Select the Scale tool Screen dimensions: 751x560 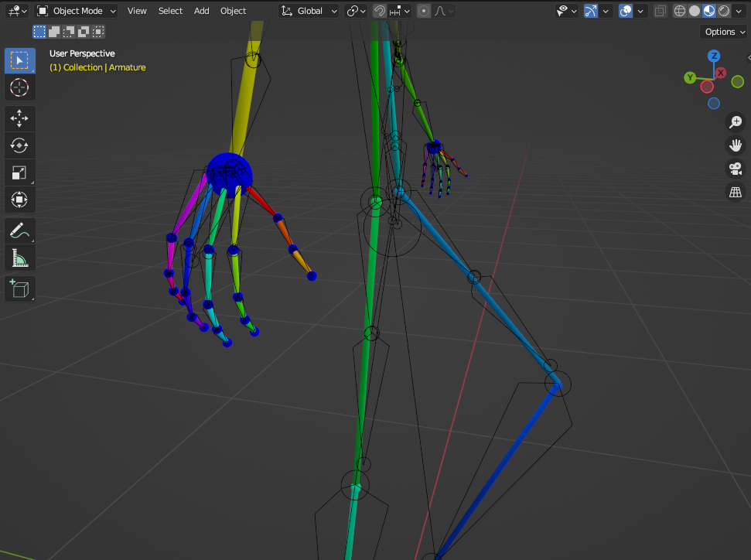(x=19, y=172)
